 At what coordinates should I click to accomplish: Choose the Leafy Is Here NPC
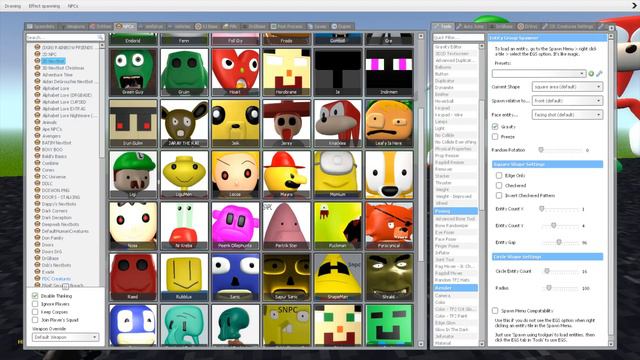(x=389, y=123)
